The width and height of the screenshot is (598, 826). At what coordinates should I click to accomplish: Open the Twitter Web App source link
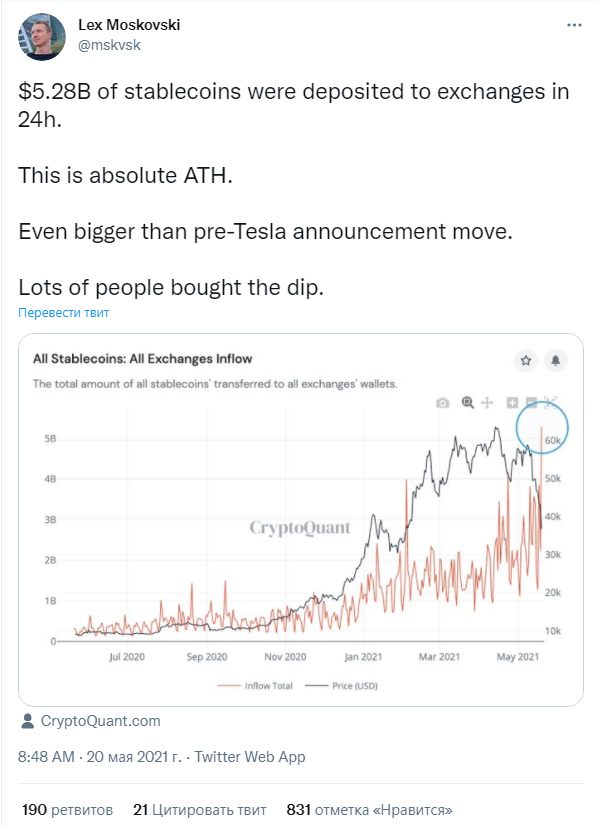[x=250, y=757]
